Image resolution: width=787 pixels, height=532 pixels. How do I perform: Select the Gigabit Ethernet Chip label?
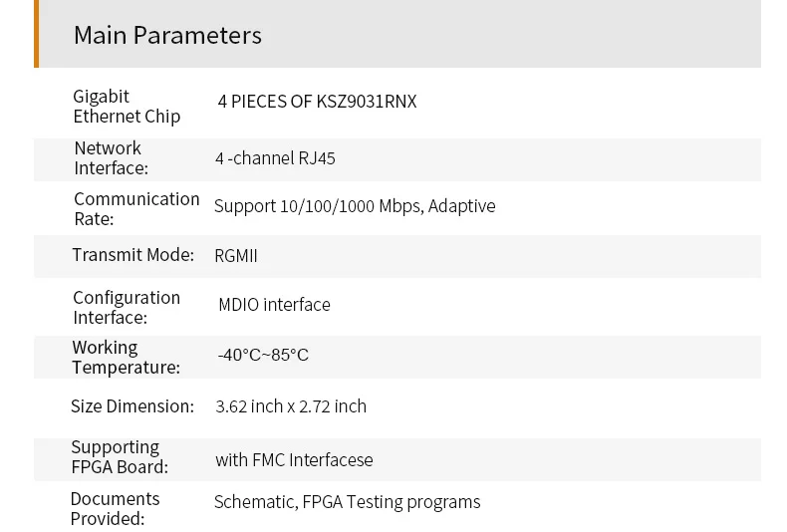127,107
